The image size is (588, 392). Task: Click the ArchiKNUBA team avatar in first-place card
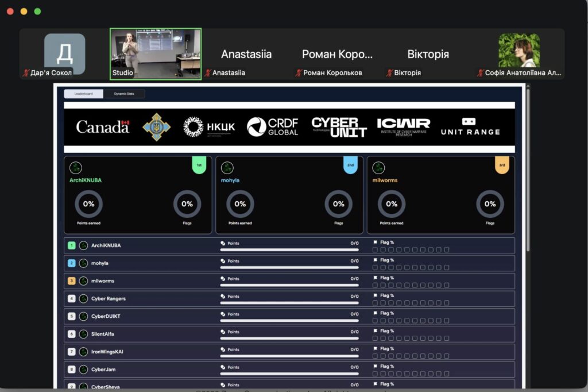point(76,168)
